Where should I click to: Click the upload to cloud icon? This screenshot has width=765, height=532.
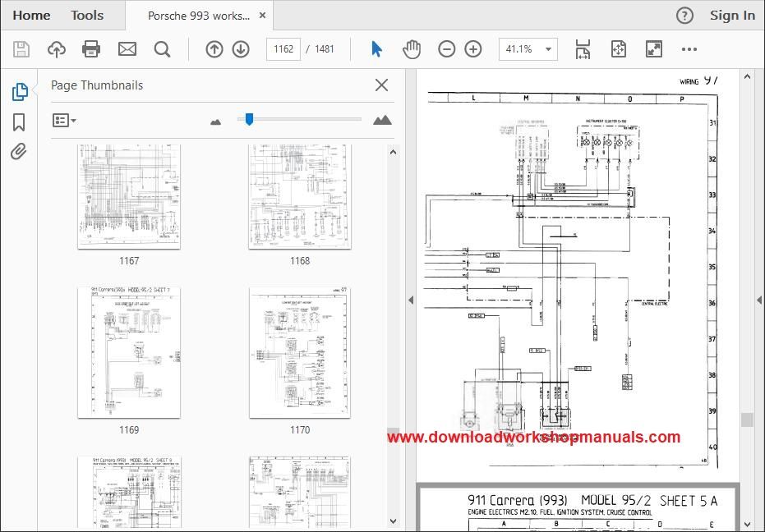click(57, 49)
